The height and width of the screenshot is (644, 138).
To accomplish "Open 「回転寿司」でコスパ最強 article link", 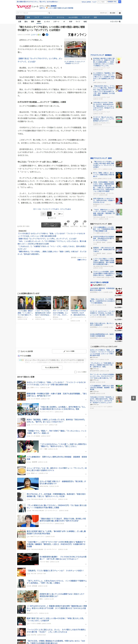I will (x=55, y=570).
